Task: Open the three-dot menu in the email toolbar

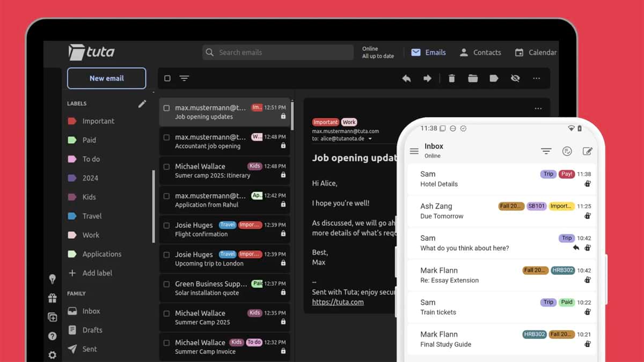Action: [536, 78]
